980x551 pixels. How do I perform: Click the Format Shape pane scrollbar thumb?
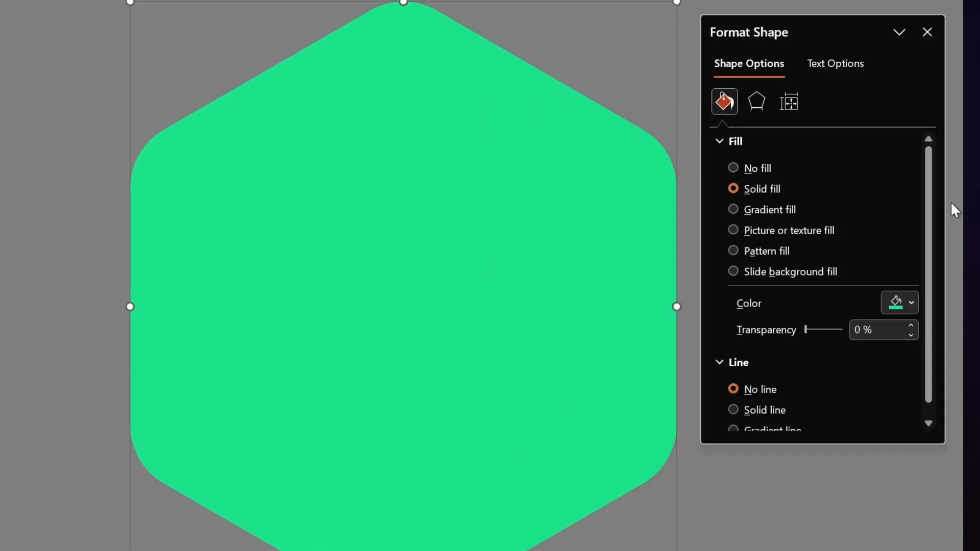click(928, 274)
